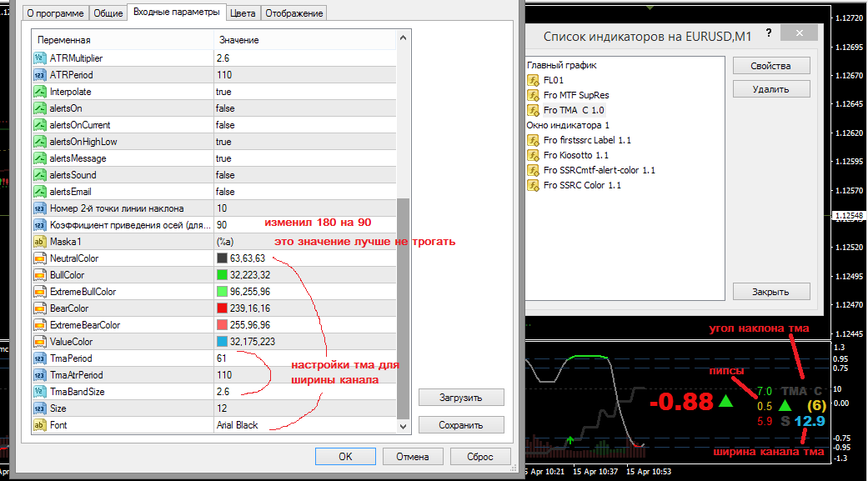
Task: Click the ATRPeriod integer icon
Action: [39, 75]
